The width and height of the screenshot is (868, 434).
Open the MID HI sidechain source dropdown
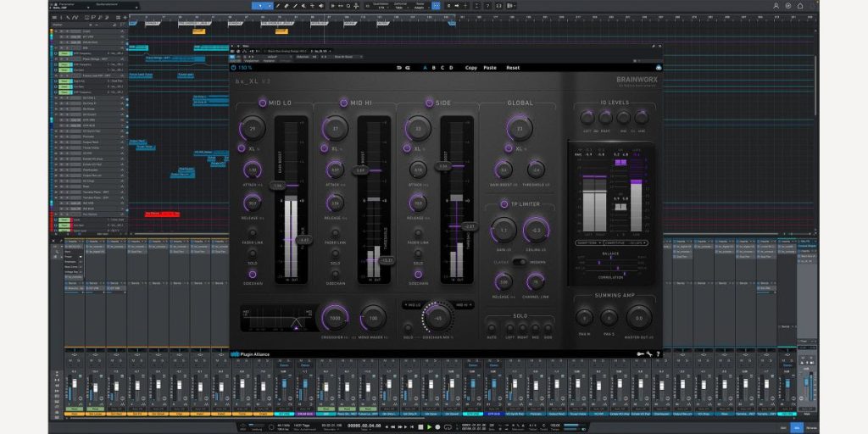pos(462,303)
